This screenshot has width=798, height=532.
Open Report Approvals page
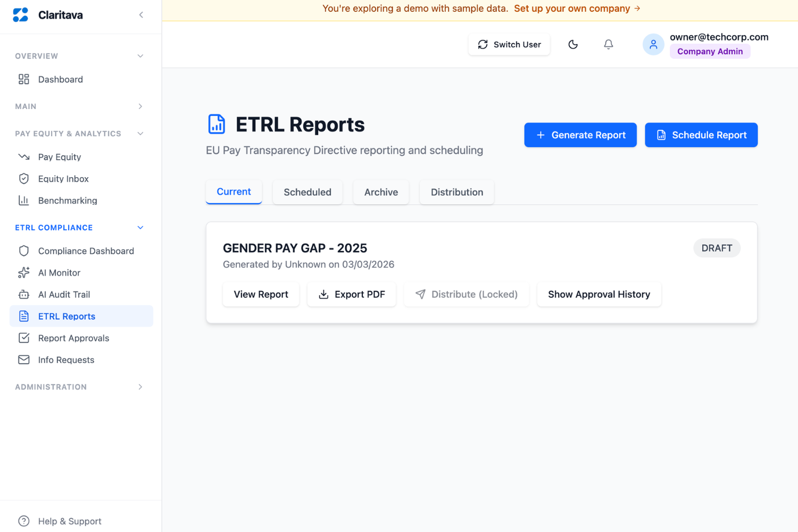(81, 338)
